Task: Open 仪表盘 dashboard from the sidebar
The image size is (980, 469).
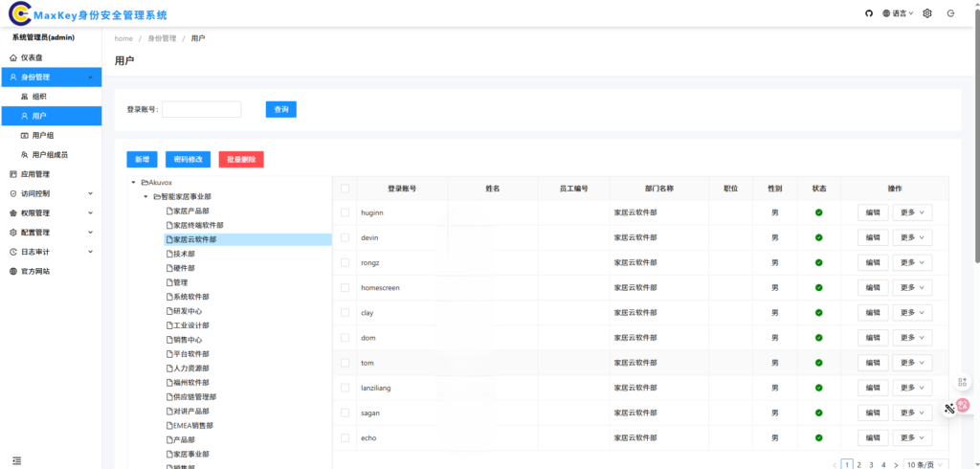Action: point(32,57)
